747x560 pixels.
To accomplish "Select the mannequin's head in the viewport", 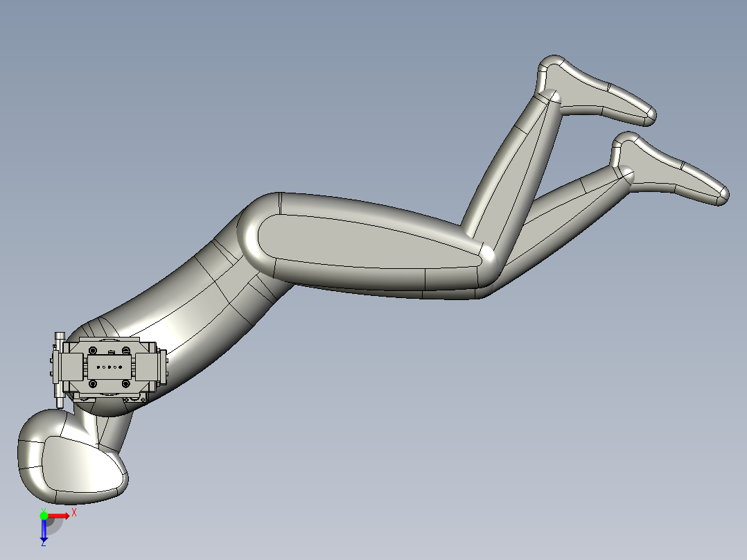I will point(71,457).
